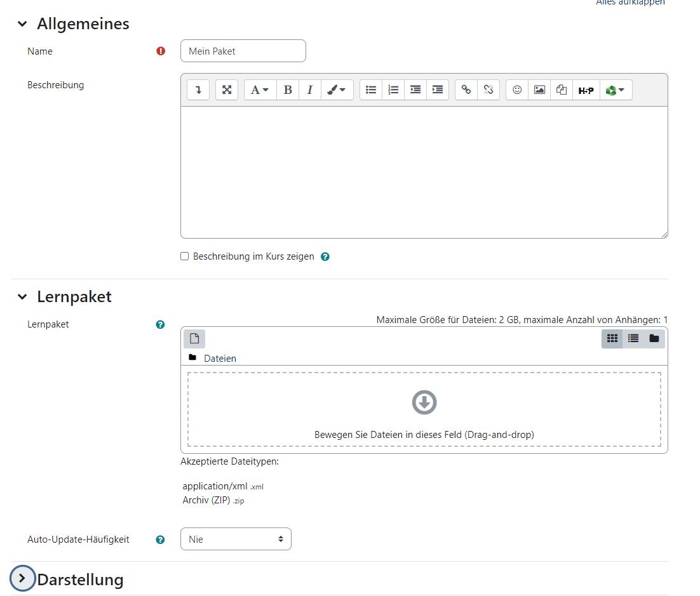Insert an unordered bullet list
This screenshot has width=700, height=596.
(371, 90)
